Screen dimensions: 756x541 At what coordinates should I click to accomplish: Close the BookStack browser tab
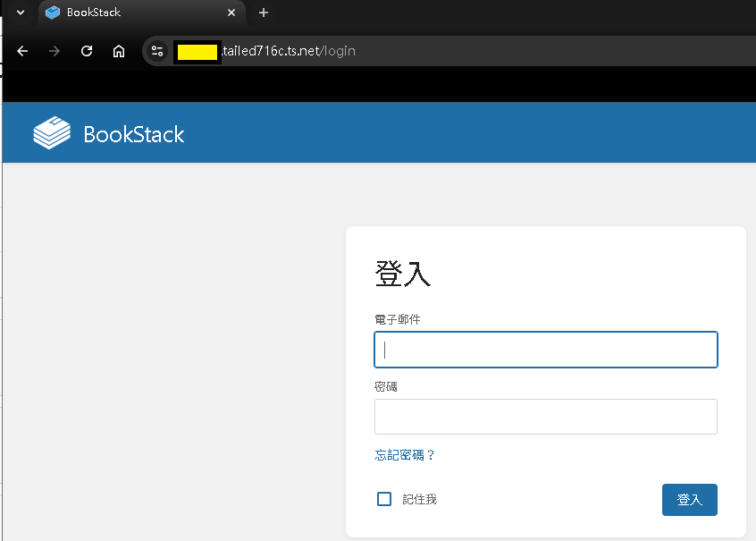click(x=232, y=13)
